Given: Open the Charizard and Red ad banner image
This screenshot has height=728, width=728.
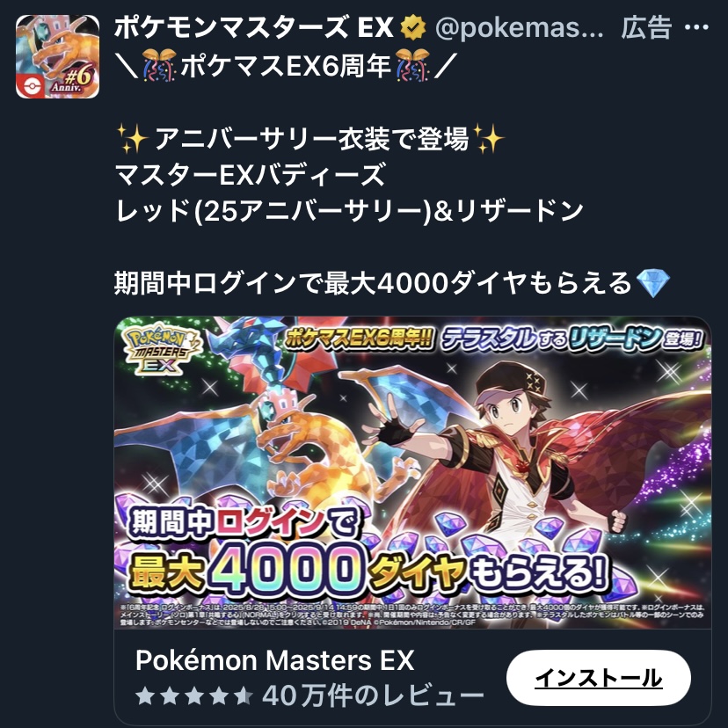Looking at the screenshot, I should pyautogui.click(x=412, y=472).
